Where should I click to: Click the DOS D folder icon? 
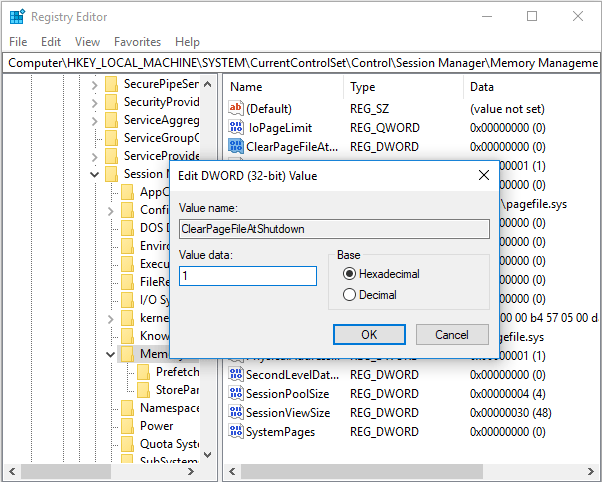point(127,228)
